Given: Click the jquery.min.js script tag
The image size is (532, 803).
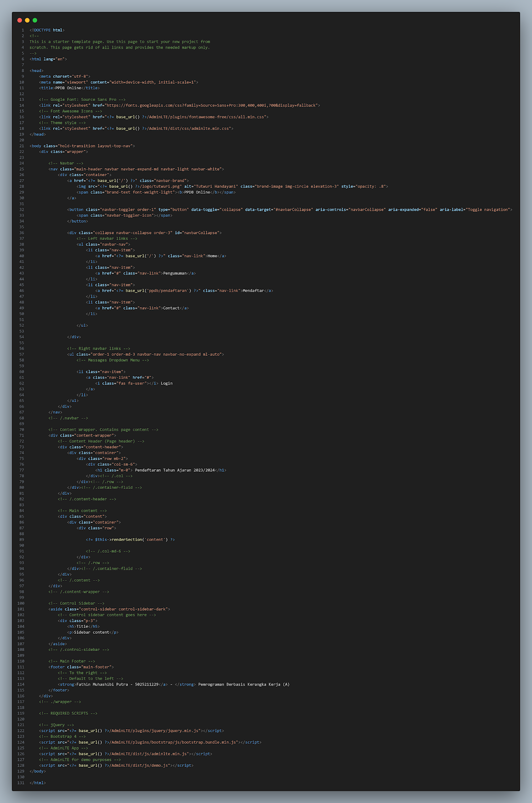Looking at the screenshot, I should pyautogui.click(x=131, y=731).
